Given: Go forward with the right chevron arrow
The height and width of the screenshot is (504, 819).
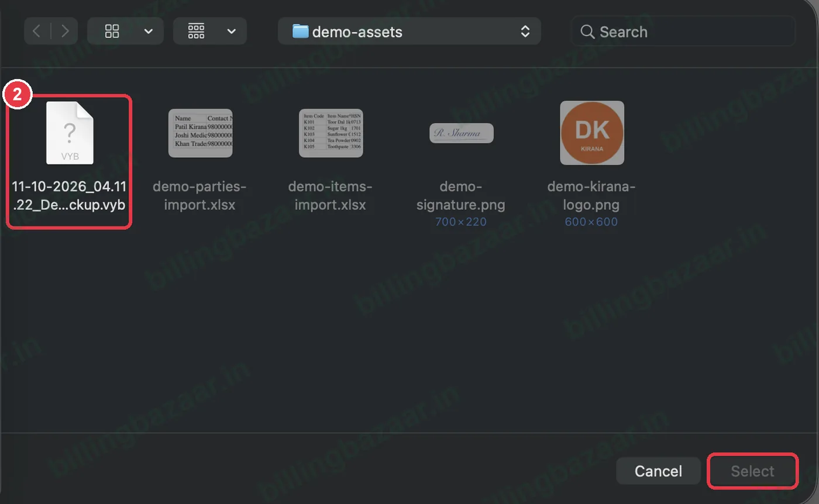Looking at the screenshot, I should coord(65,31).
